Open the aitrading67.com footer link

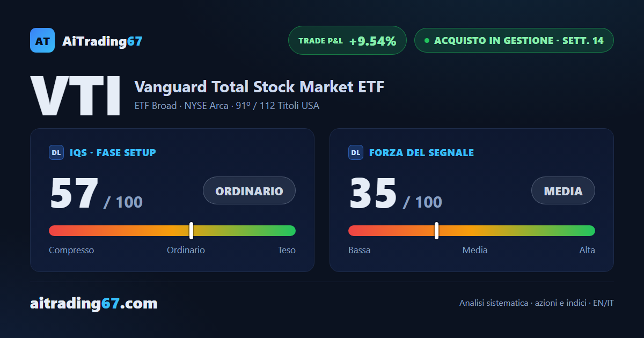tap(94, 304)
